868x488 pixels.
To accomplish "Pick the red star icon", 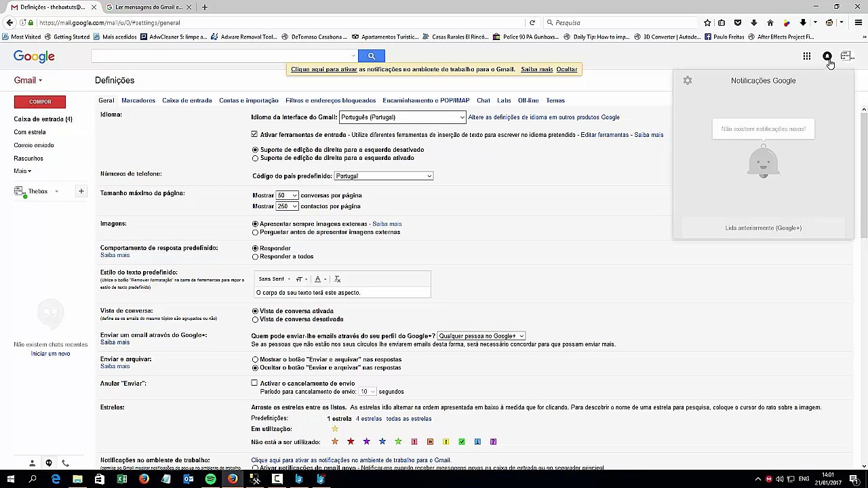I will click(351, 442).
